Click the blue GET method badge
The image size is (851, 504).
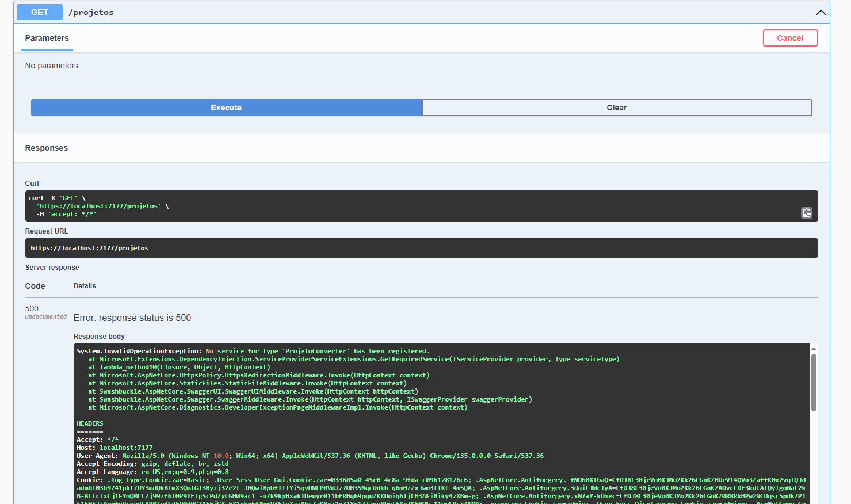(40, 12)
